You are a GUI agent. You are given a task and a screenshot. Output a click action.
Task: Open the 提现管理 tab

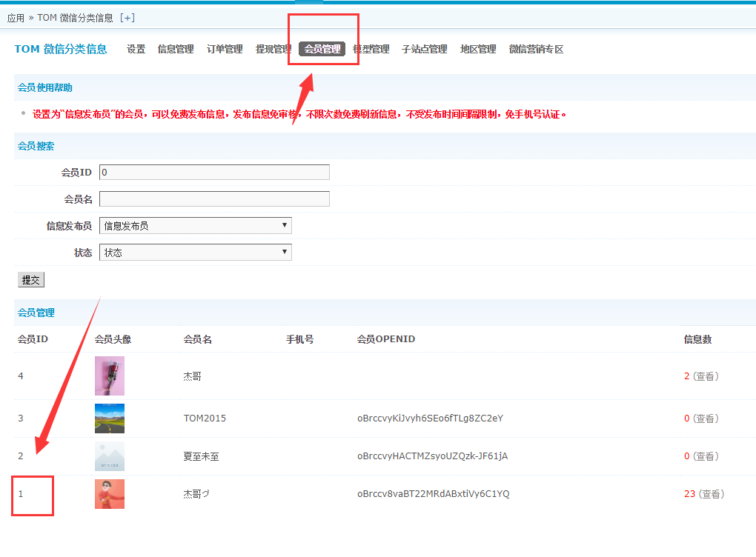pos(273,50)
